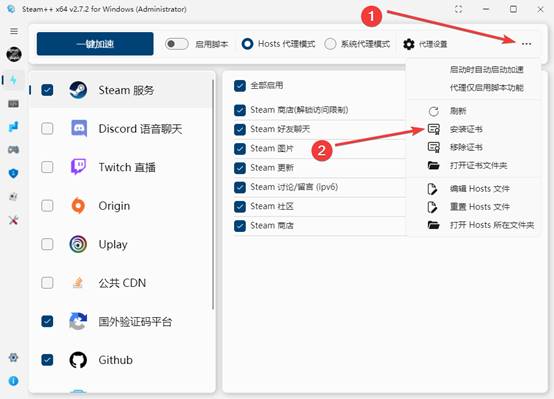
Task: Open the hamburger menu in sidebar
Action: click(x=14, y=31)
